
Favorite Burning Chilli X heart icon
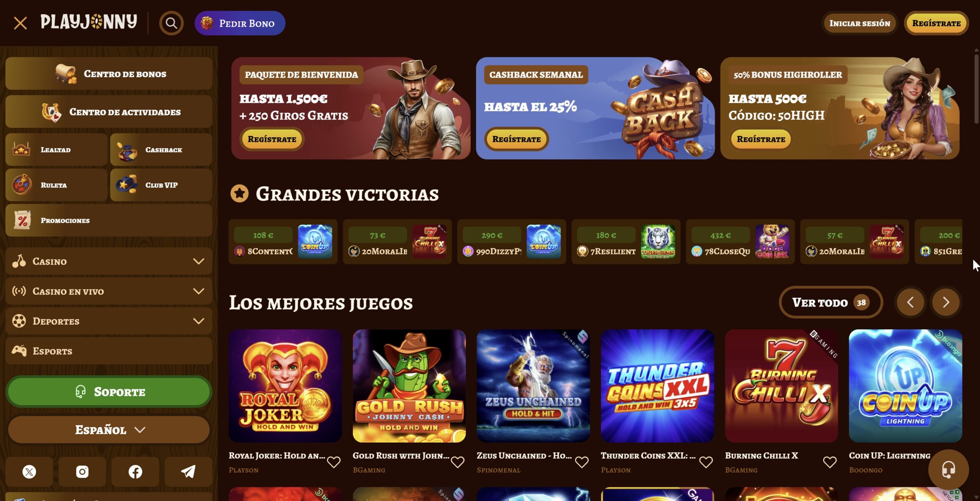830,462
